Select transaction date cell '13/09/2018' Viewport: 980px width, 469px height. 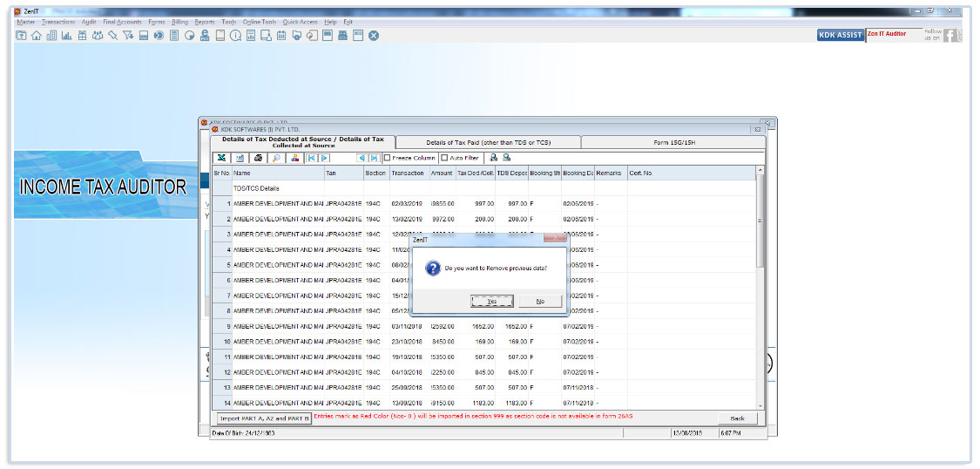coord(408,403)
